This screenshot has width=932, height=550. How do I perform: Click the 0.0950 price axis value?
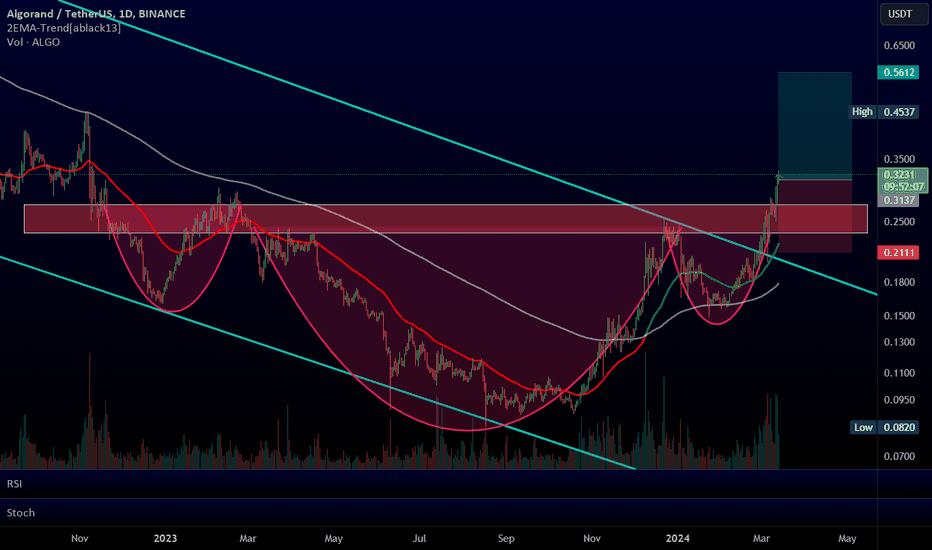(x=899, y=400)
